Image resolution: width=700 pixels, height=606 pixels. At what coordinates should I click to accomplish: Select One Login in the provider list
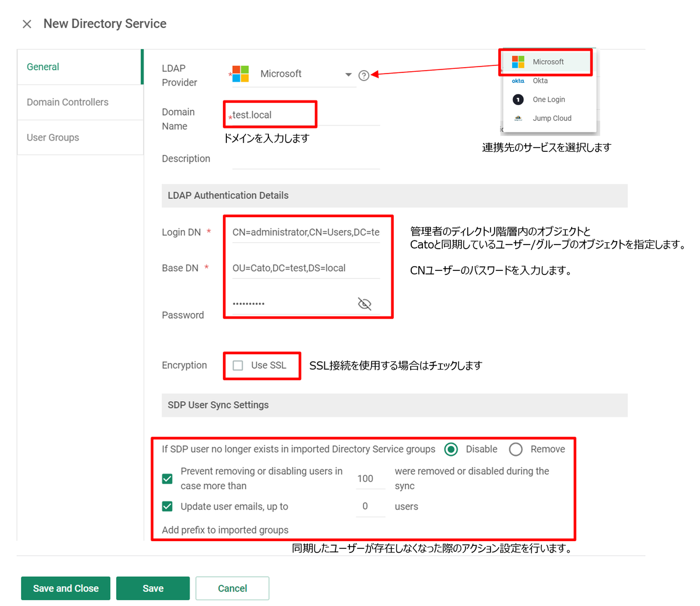click(549, 99)
